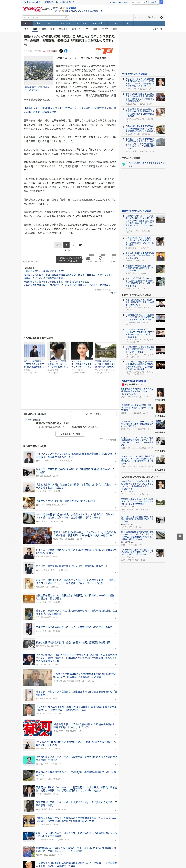
Task: Click the もっと見る(1675件) comments button
Action: [x=70, y=434]
